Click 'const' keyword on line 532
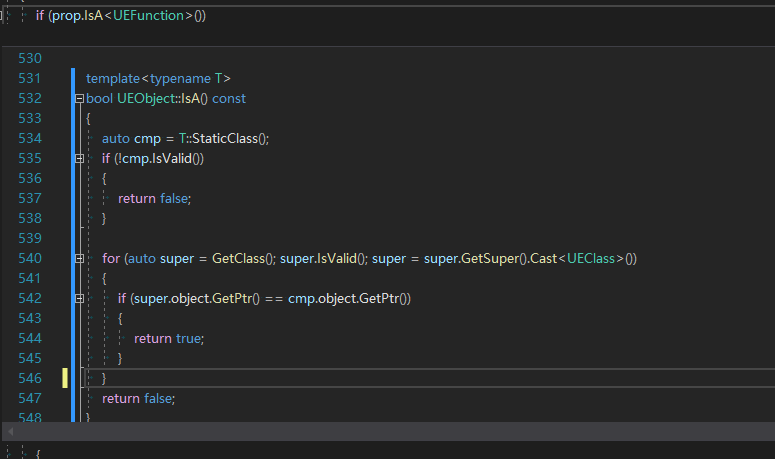The image size is (775, 459). 229,99
